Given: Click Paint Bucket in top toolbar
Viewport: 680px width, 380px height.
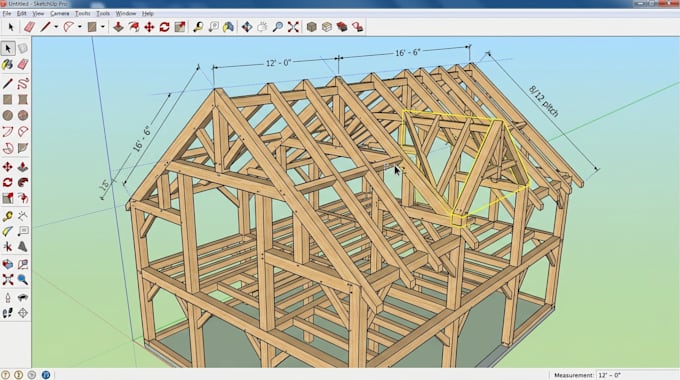Looking at the screenshot, I should click(229, 27).
